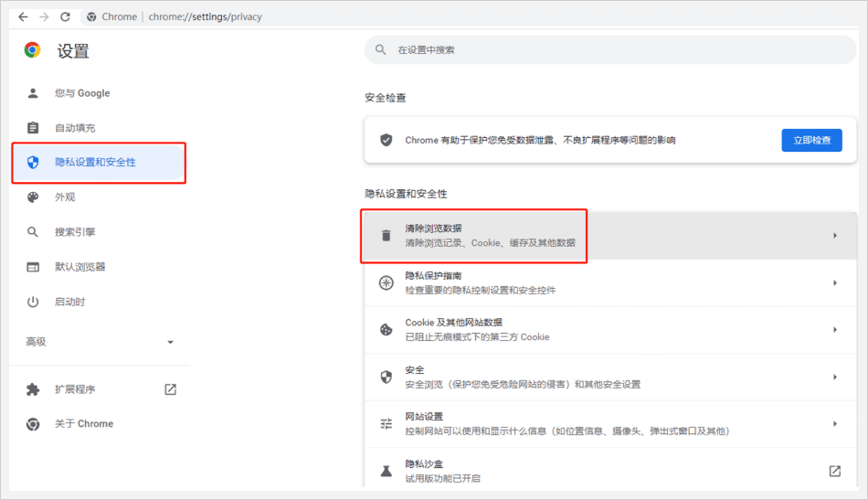Open 安全 settings via its chevron
This screenshot has height=500, width=868.
834,377
